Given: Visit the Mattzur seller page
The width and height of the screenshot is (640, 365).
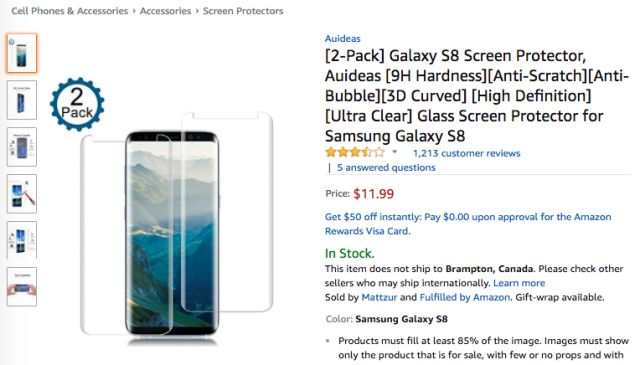Looking at the screenshot, I should 379,297.
